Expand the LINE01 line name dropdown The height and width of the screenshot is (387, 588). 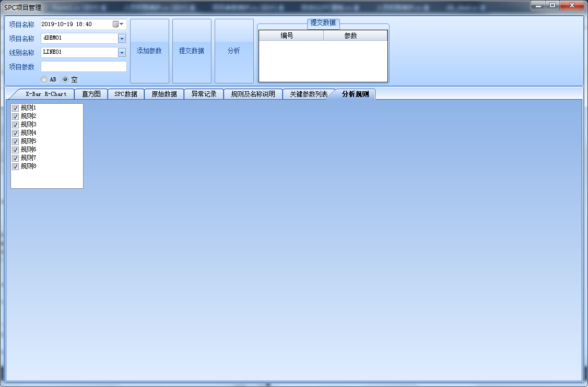coord(122,53)
